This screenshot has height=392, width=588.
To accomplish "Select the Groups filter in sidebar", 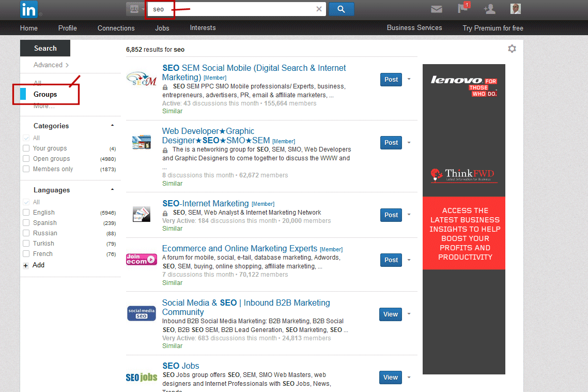I will (45, 94).
